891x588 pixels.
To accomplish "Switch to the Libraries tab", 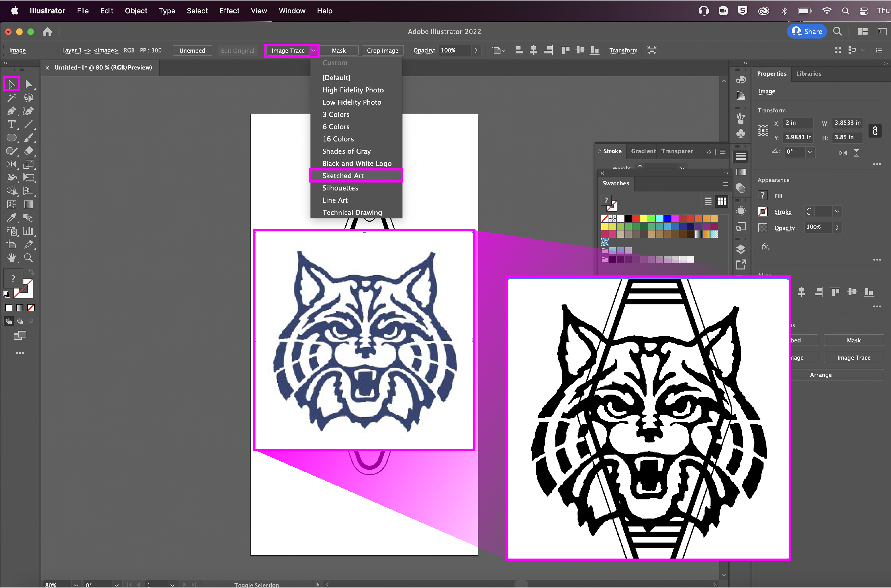I will 808,74.
